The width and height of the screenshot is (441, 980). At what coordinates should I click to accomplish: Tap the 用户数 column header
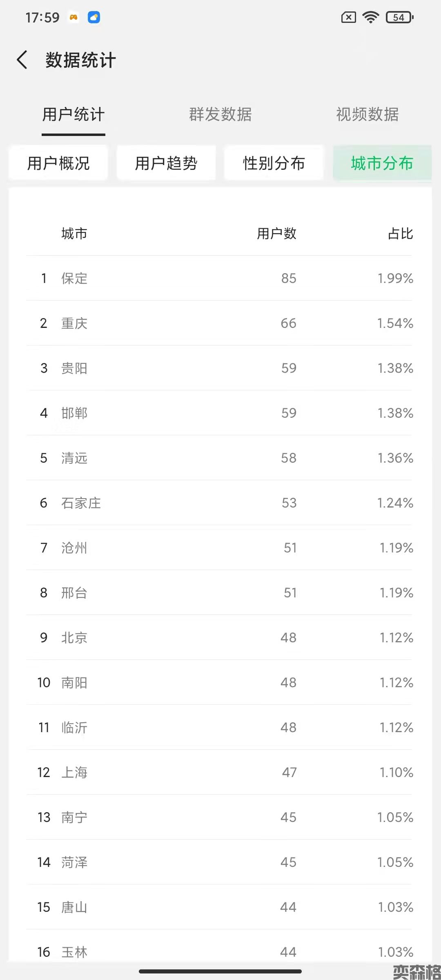(x=276, y=234)
